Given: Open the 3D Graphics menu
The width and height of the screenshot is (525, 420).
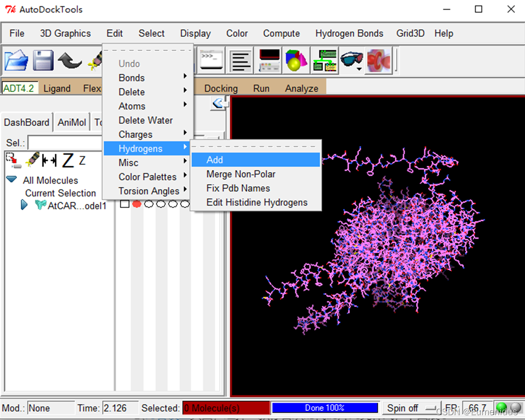Looking at the screenshot, I should click(x=65, y=33).
